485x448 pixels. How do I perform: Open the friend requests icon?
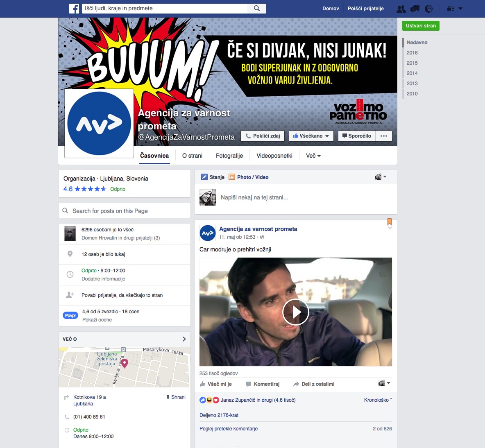tap(401, 9)
